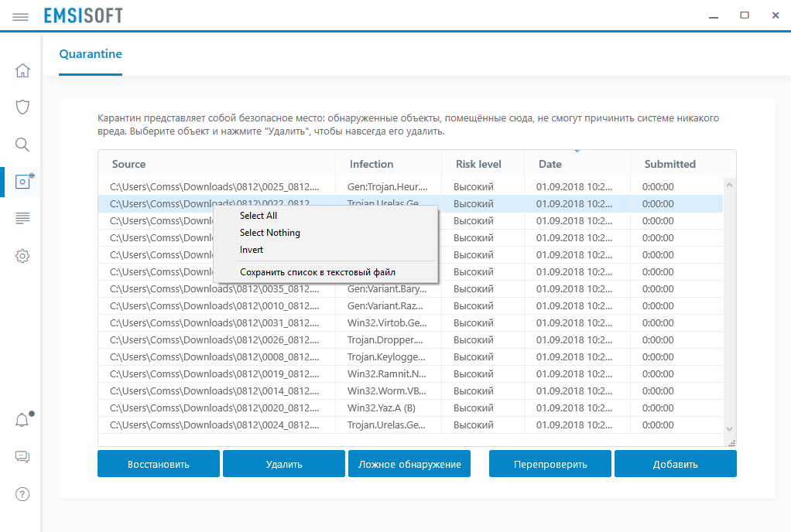The image size is (791, 532).
Task: Select row with 0020_0812 file
Action: [x=411, y=408]
